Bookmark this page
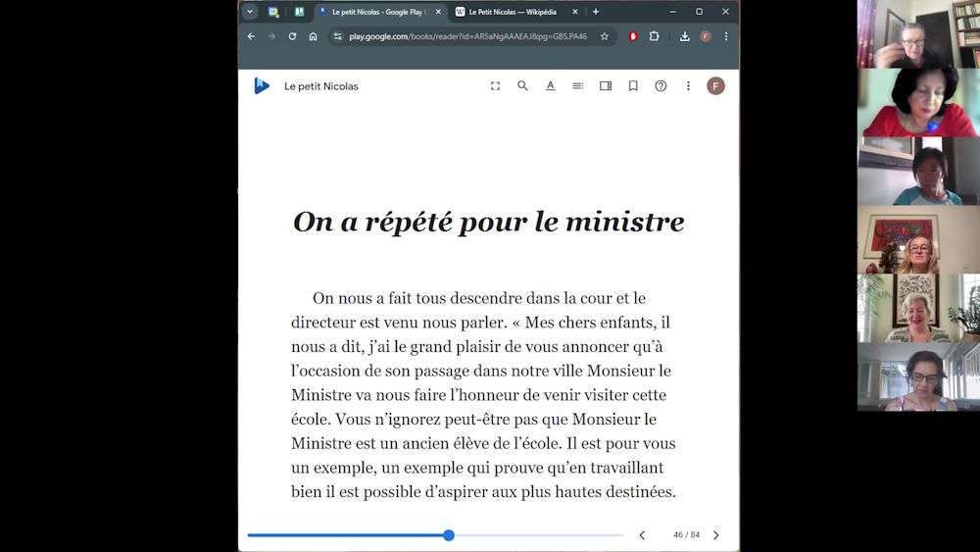 [633, 85]
